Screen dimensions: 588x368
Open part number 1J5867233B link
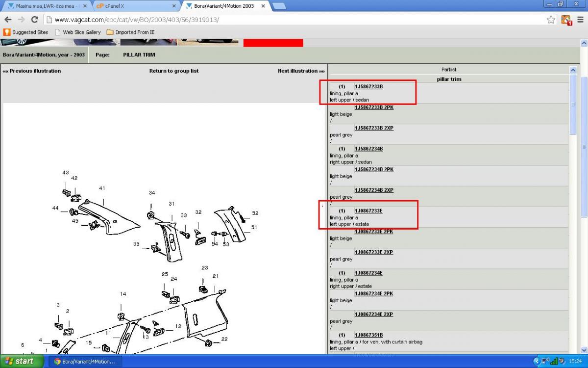[368, 87]
